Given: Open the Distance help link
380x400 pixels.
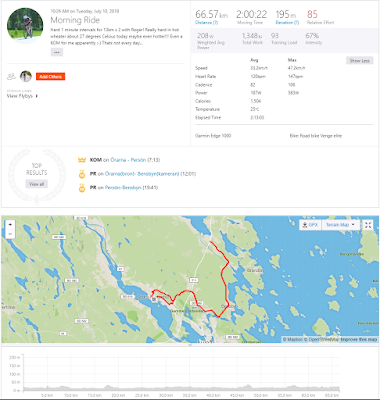Looking at the screenshot, I should point(206,23).
